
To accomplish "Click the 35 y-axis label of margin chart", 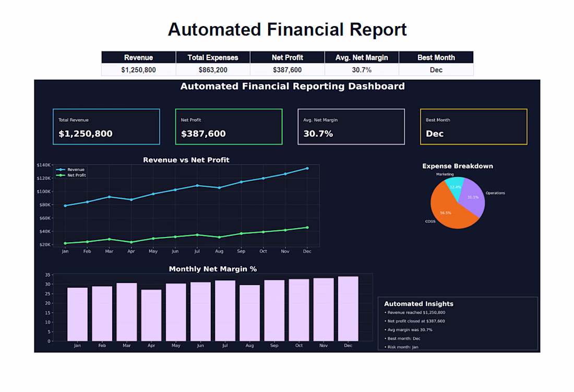I will (x=47, y=275).
